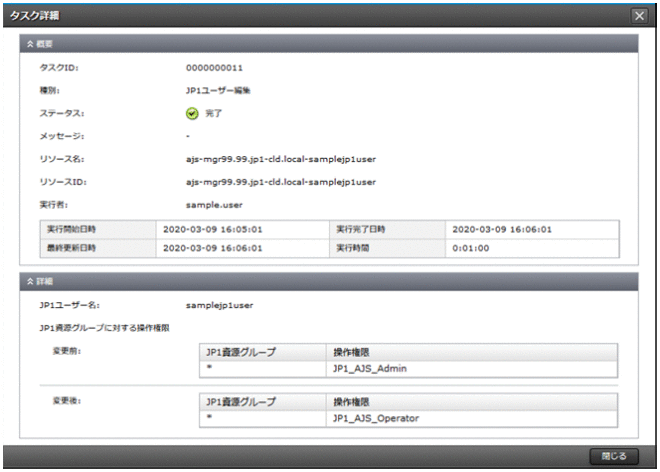660x472 pixels.
Task: Click the start time 2020-03-09 16:05:01
Action: pyautogui.click(x=213, y=229)
